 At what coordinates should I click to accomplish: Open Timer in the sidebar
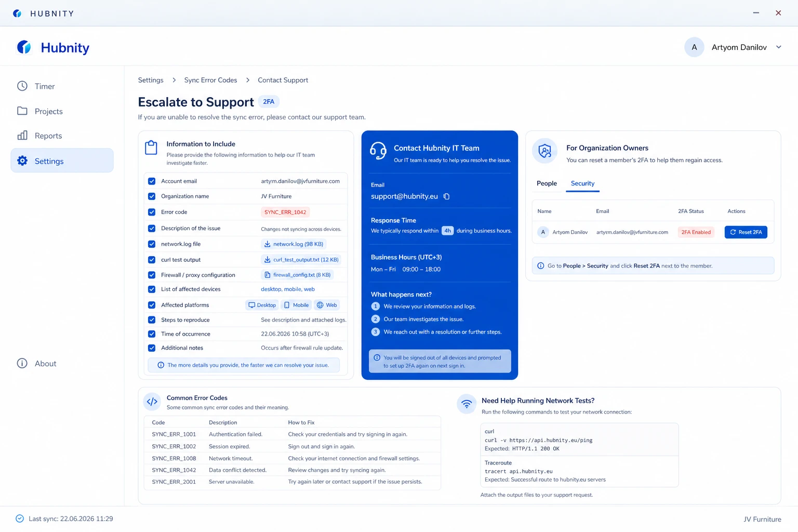point(62,86)
